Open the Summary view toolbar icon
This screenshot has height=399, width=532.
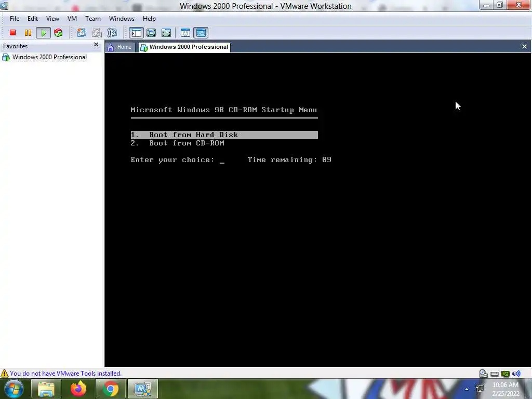(x=185, y=33)
